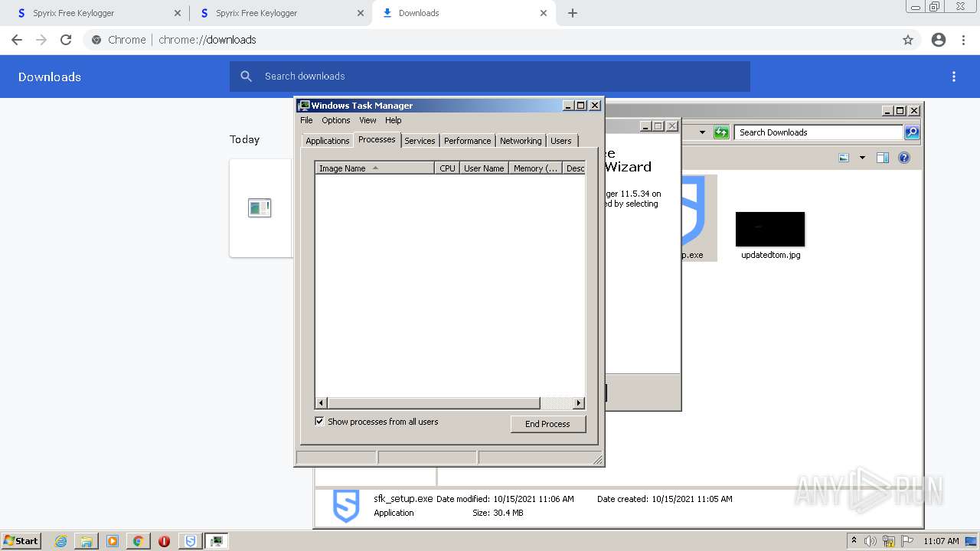
Task: Open a new Chrome tab
Action: tap(573, 13)
